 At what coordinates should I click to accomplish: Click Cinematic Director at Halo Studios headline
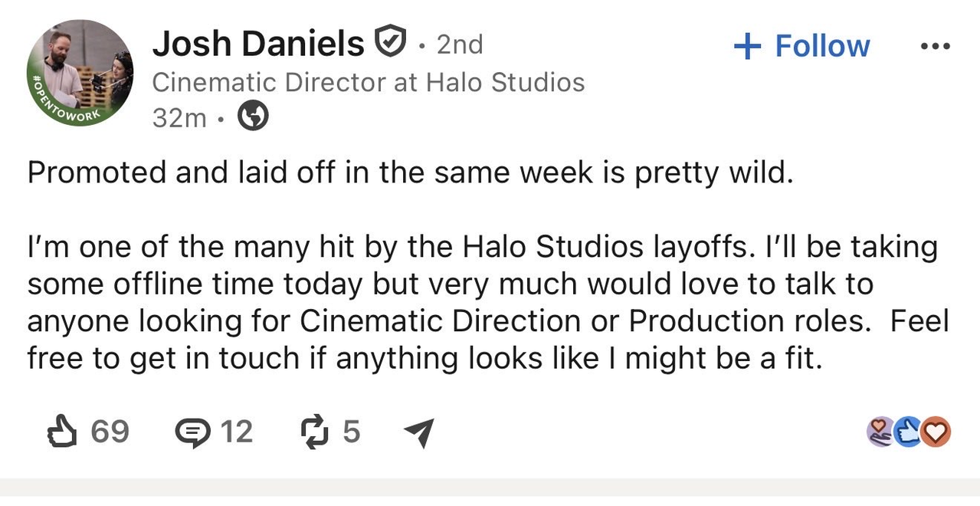coord(369,82)
